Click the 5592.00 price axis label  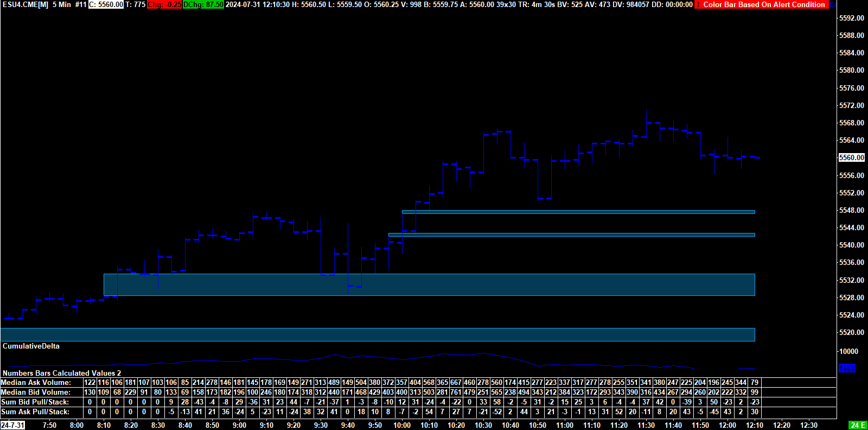coord(851,18)
